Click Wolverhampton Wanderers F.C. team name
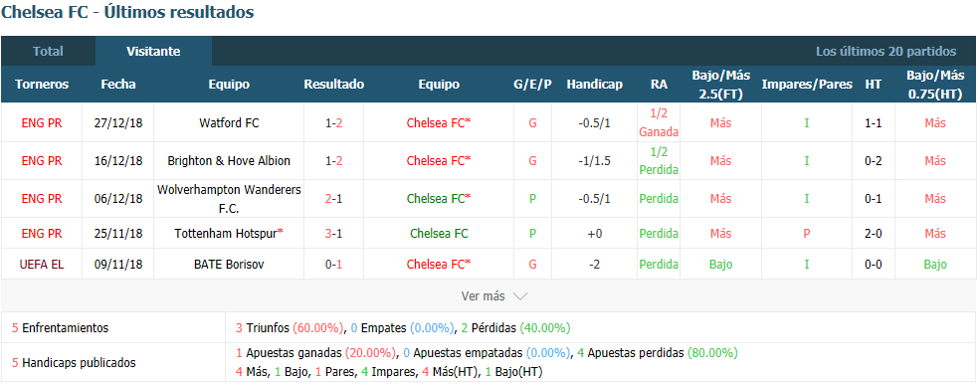 [x=229, y=198]
